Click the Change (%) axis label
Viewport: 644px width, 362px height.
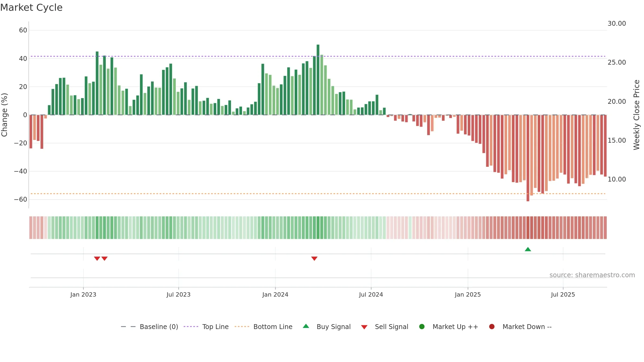point(4,115)
